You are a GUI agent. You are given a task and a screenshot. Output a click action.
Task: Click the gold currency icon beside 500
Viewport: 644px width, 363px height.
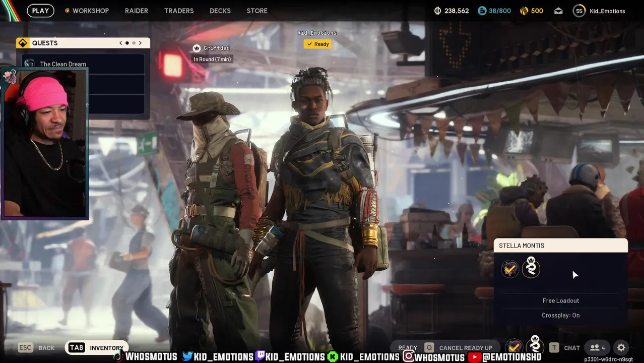point(523,11)
